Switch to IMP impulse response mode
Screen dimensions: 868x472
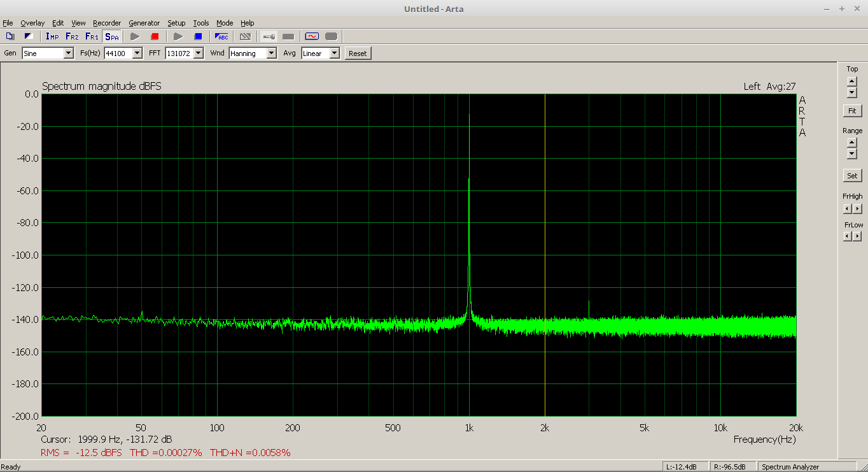(x=52, y=36)
